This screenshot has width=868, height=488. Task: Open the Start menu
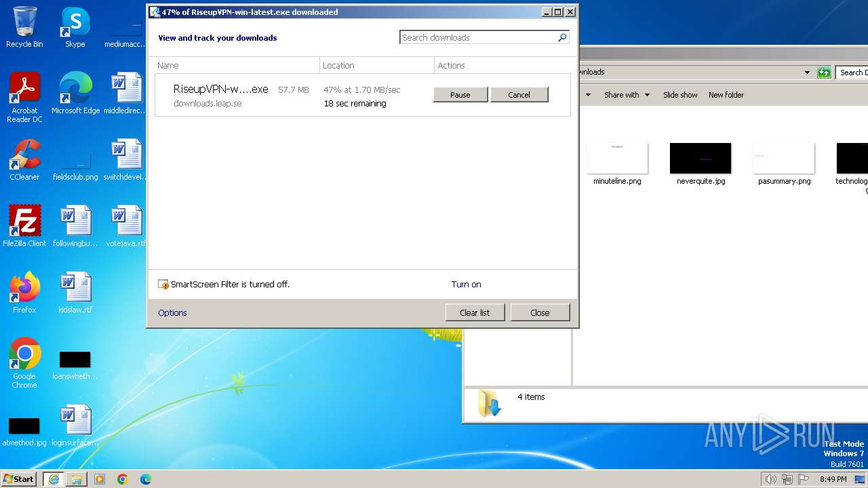click(x=19, y=479)
